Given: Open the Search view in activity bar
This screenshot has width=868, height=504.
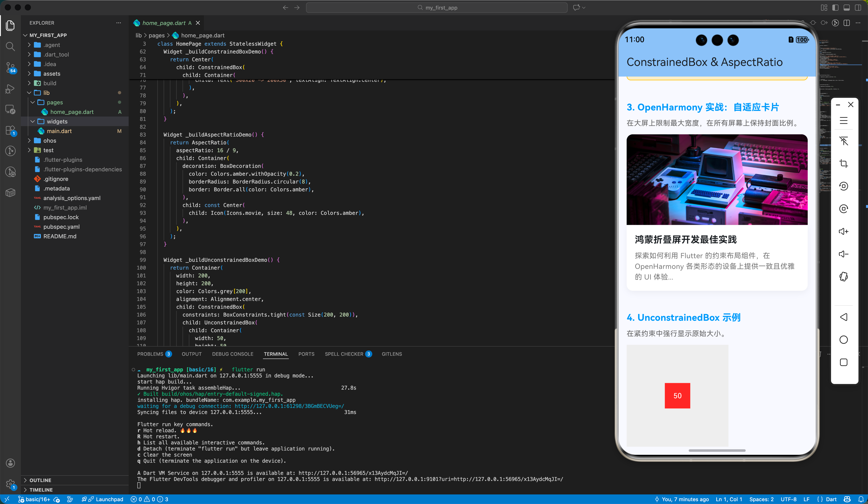Looking at the screenshot, I should [x=10, y=46].
